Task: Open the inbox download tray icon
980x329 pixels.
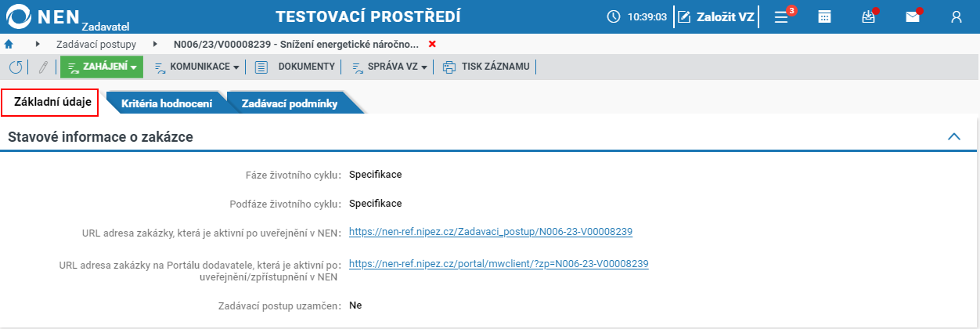Action: 869,16
